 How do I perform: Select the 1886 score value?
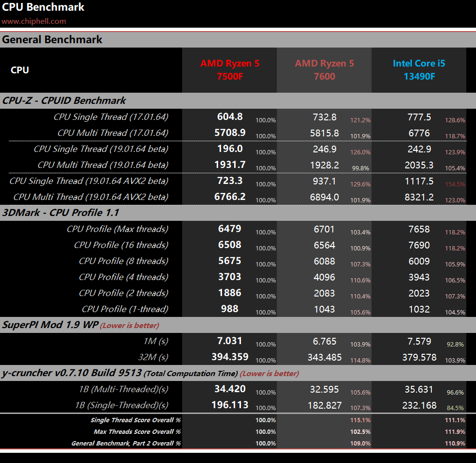(x=230, y=293)
